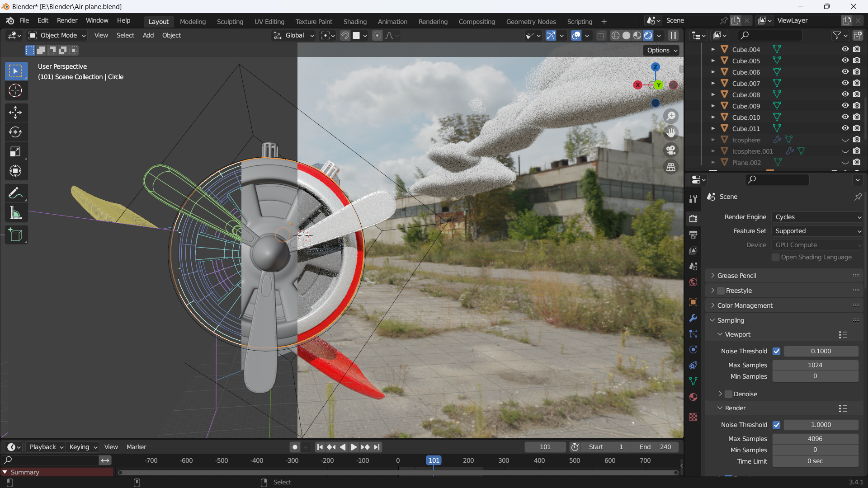Select the Rotate tool
This screenshot has width=868, height=488.
click(x=15, y=132)
